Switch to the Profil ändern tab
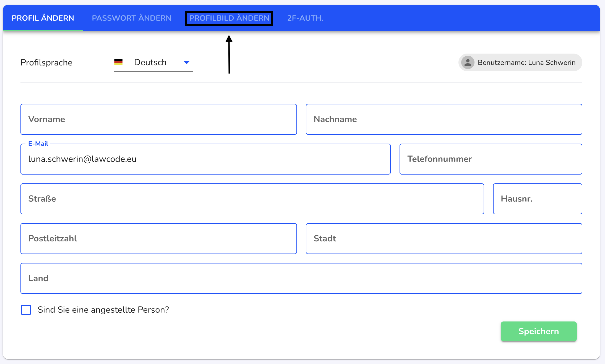This screenshot has width=605, height=364. tap(43, 18)
